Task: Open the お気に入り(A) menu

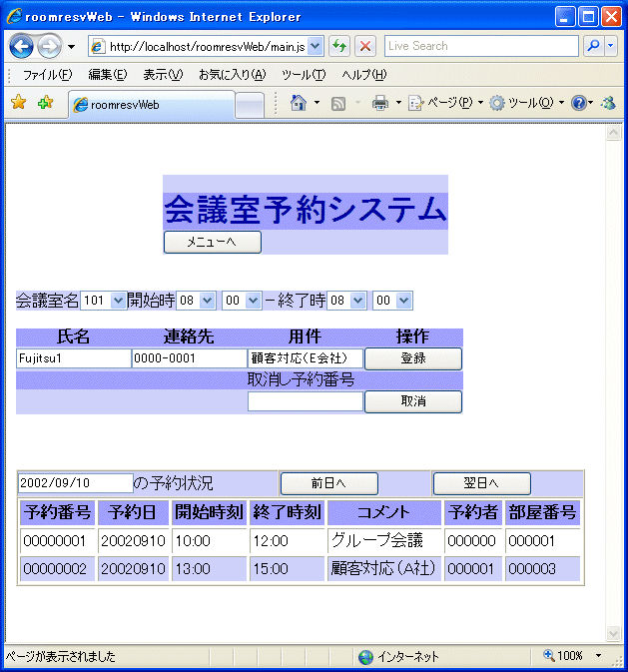Action: click(232, 75)
